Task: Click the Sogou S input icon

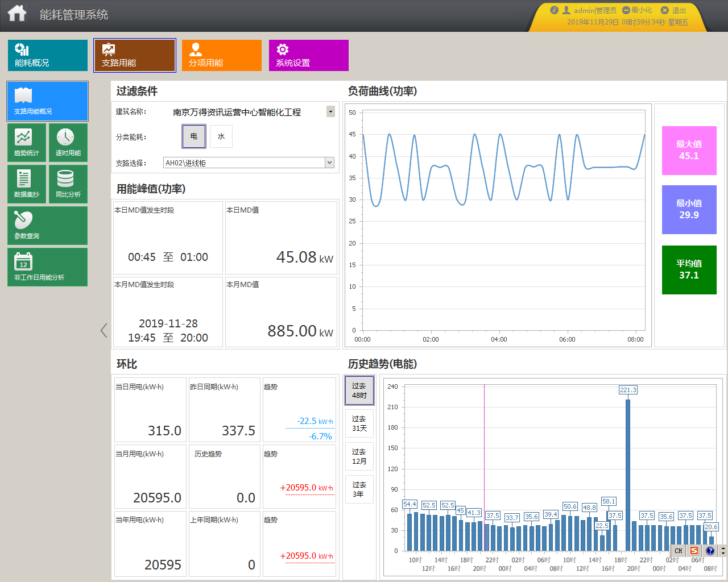Action: (694, 551)
